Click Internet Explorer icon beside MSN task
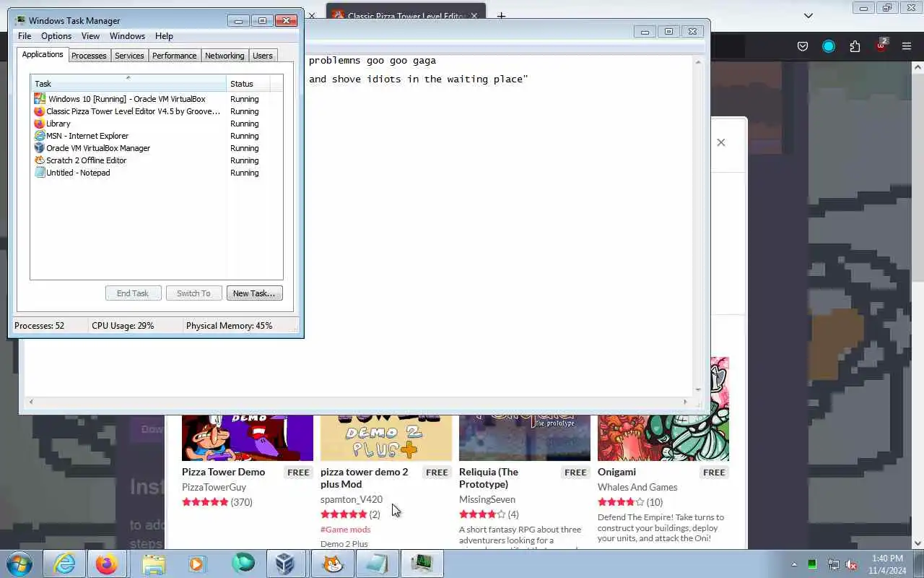Viewport: 924px width, 578px height. (39, 136)
